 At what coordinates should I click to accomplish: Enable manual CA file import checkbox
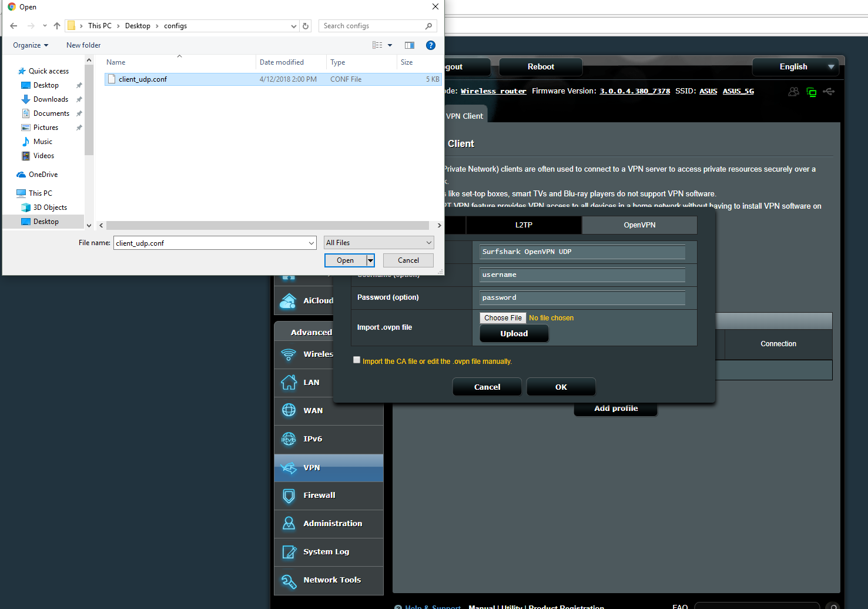tap(357, 360)
